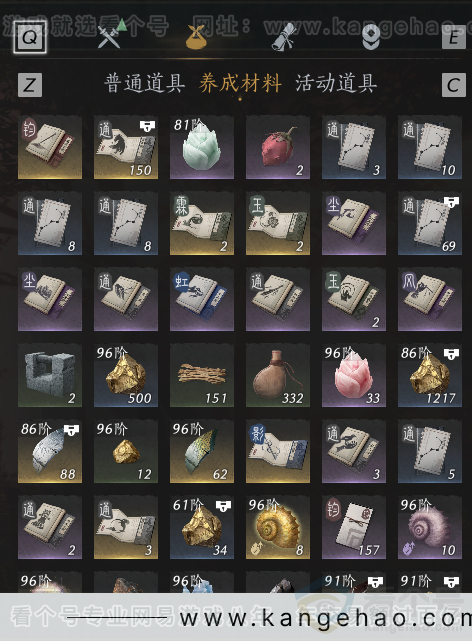This screenshot has height=642, width=472.
Task: Pick the purple conch shell with count 10
Action: click(430, 527)
